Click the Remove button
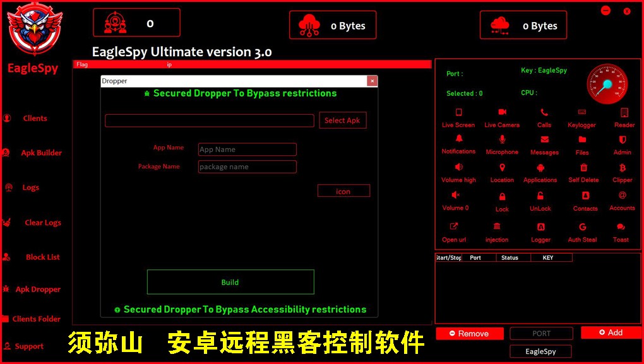 [x=470, y=334]
